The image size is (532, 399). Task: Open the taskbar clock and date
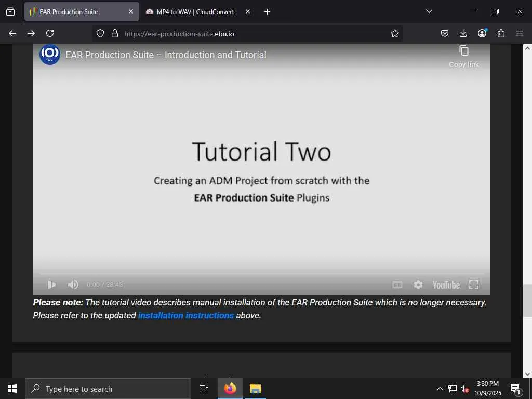click(x=488, y=389)
